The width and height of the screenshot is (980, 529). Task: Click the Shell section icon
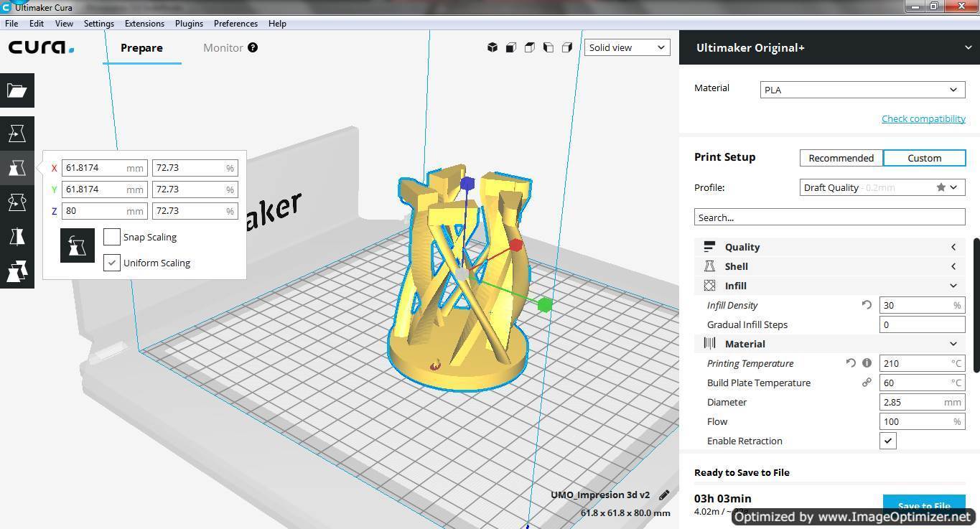(709, 266)
